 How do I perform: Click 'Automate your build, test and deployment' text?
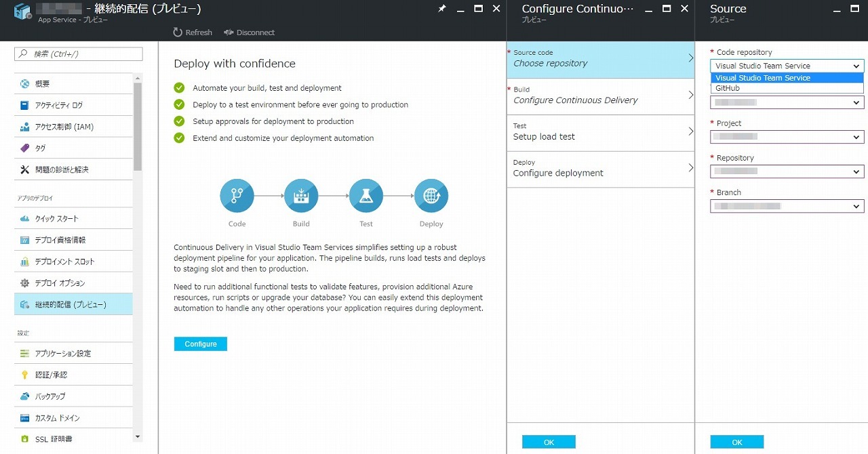(x=267, y=88)
